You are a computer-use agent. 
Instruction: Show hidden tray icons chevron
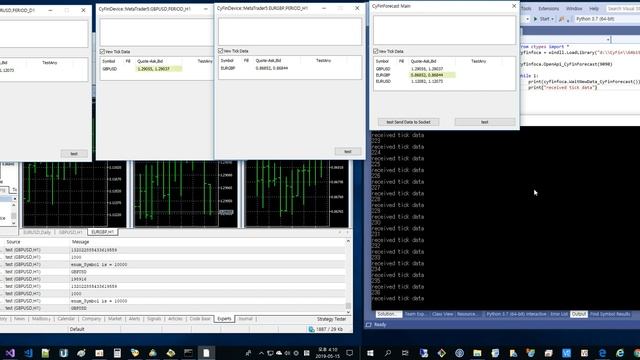click(261, 353)
